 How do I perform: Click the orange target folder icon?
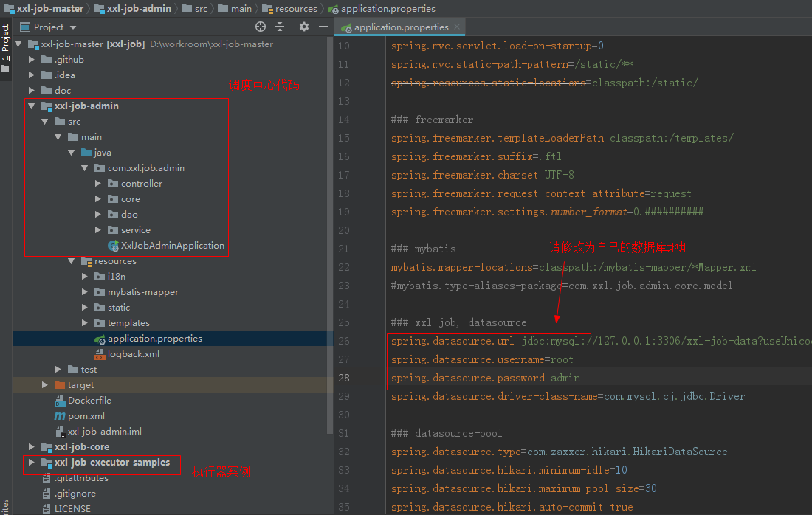coord(60,385)
